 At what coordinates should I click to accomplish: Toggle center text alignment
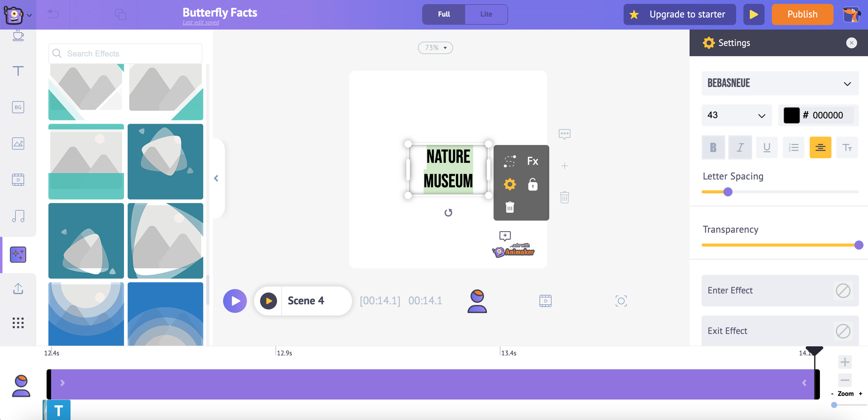point(820,147)
